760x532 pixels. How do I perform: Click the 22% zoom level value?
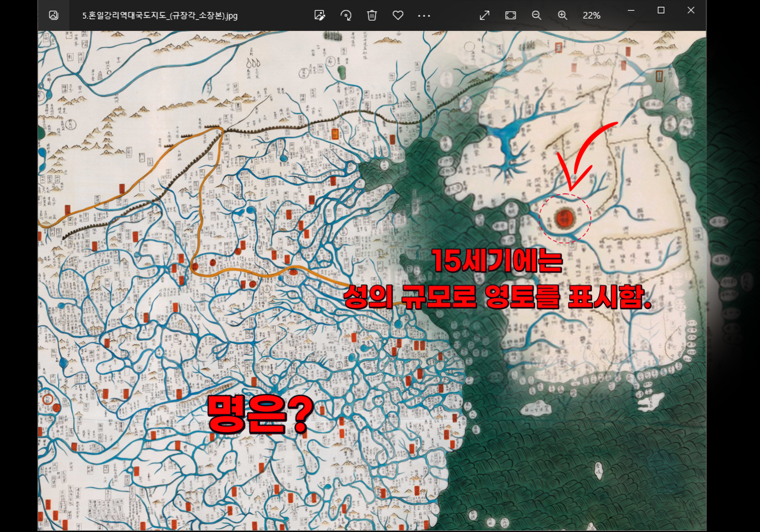[x=591, y=16]
